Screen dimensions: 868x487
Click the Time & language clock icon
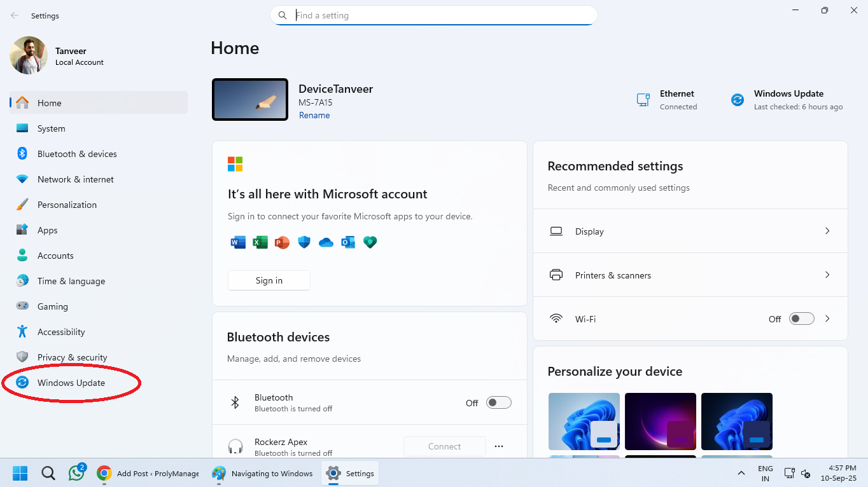(22, 280)
